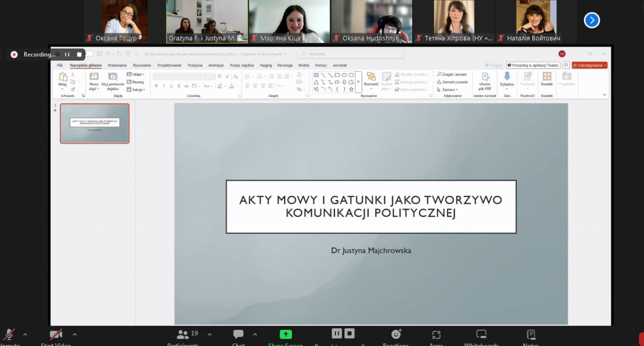644x346 pixels.
Task: Open the Reactions emoji icon
Action: pyautogui.click(x=396, y=335)
